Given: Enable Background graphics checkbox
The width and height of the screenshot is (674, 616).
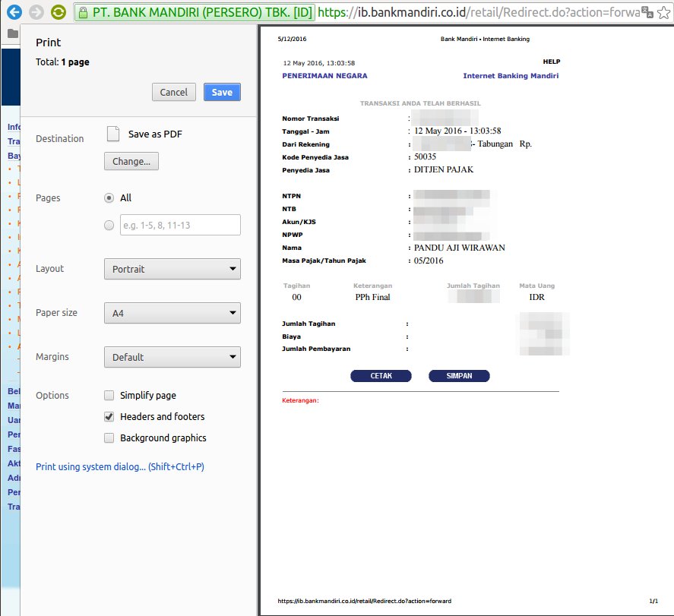Looking at the screenshot, I should 109,438.
